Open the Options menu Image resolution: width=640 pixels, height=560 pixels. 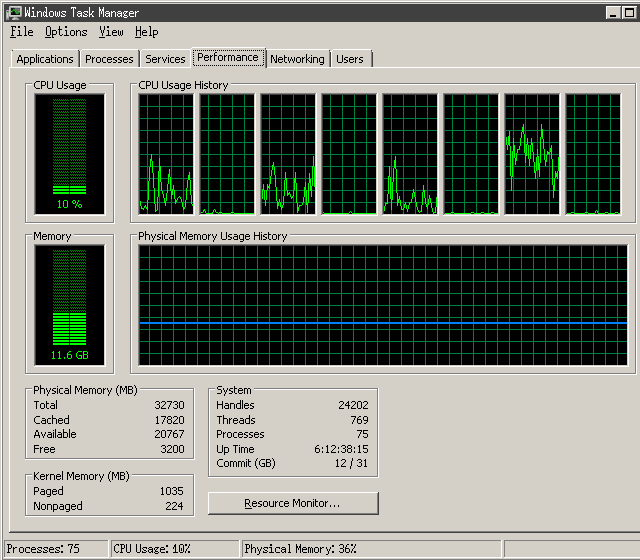(66, 32)
